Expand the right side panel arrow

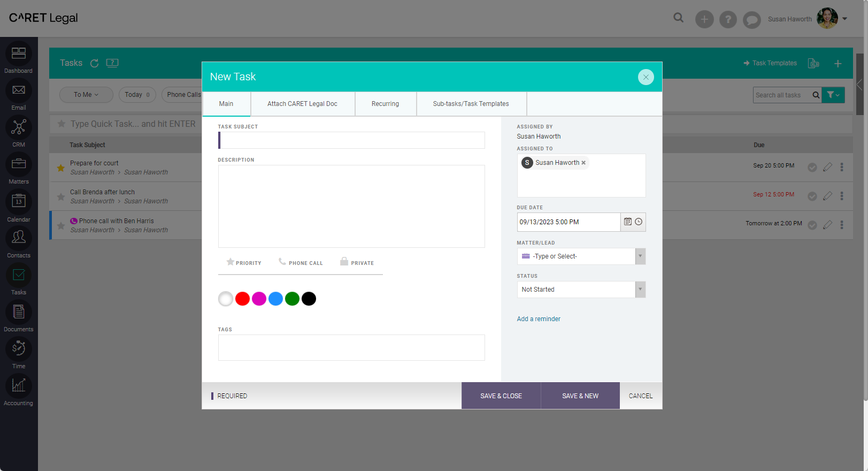coord(859,85)
